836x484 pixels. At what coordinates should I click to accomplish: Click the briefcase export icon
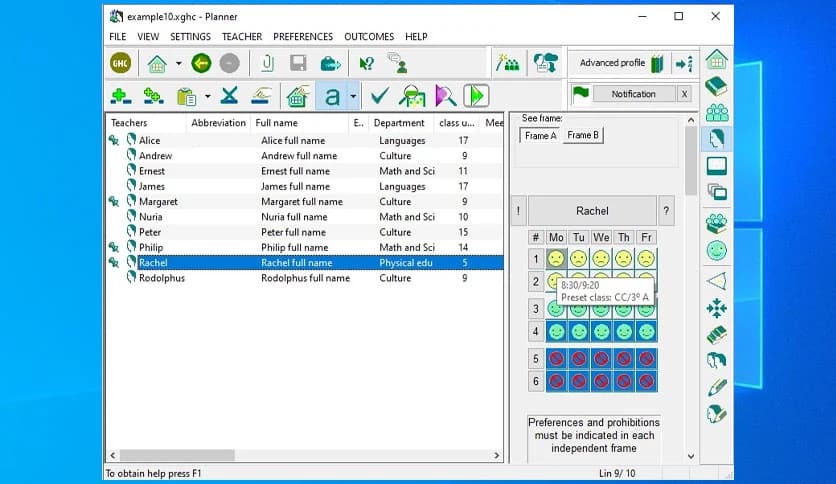tap(331, 64)
